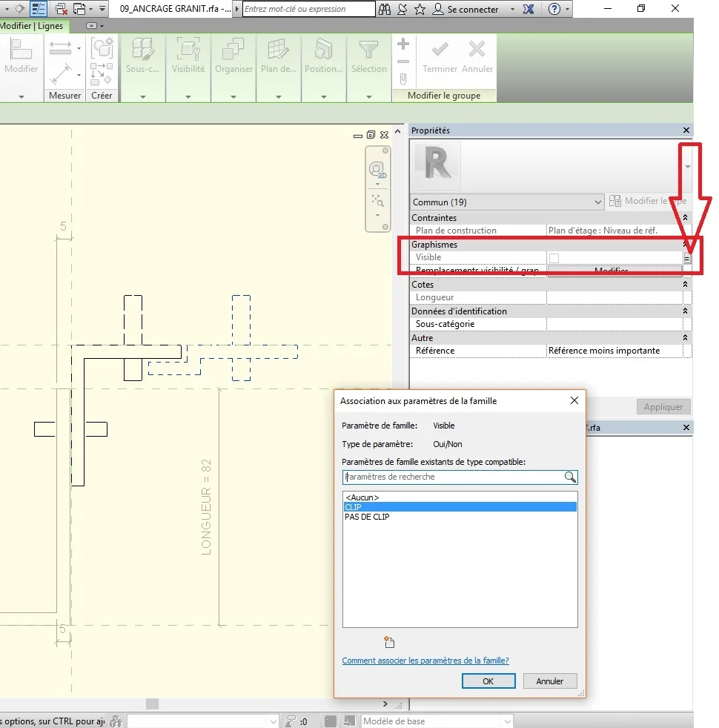Select the aligned dimension measure tool

click(x=60, y=48)
